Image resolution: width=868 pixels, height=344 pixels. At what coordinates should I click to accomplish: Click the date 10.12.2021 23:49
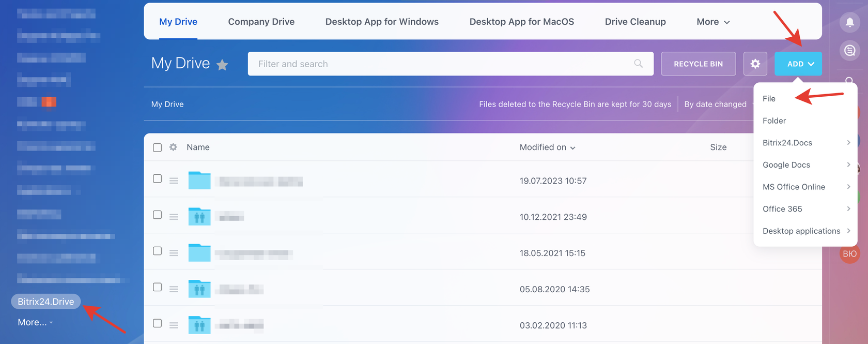point(553,217)
